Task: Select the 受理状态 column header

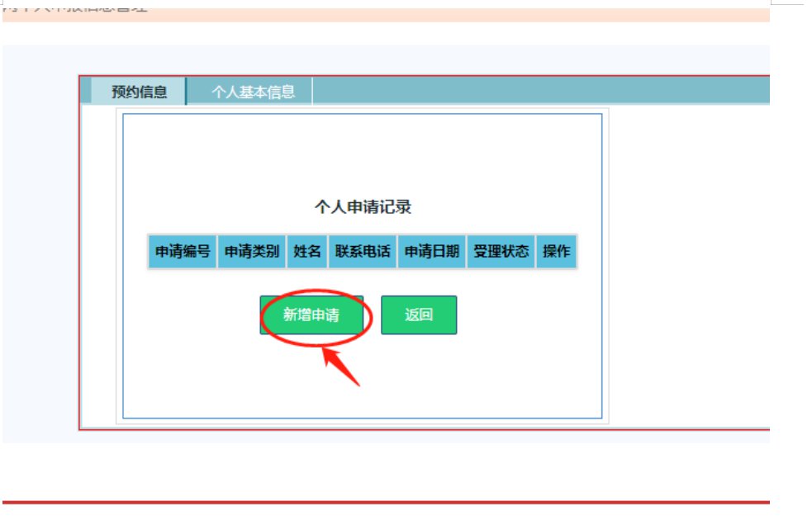Action: point(501,252)
